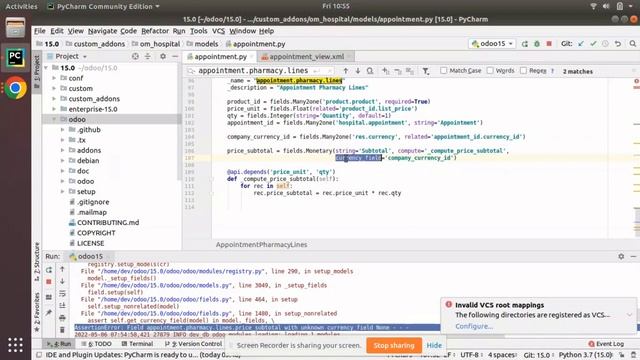640x360 pixels.
Task: Expand the setup folder
Action: [62, 191]
